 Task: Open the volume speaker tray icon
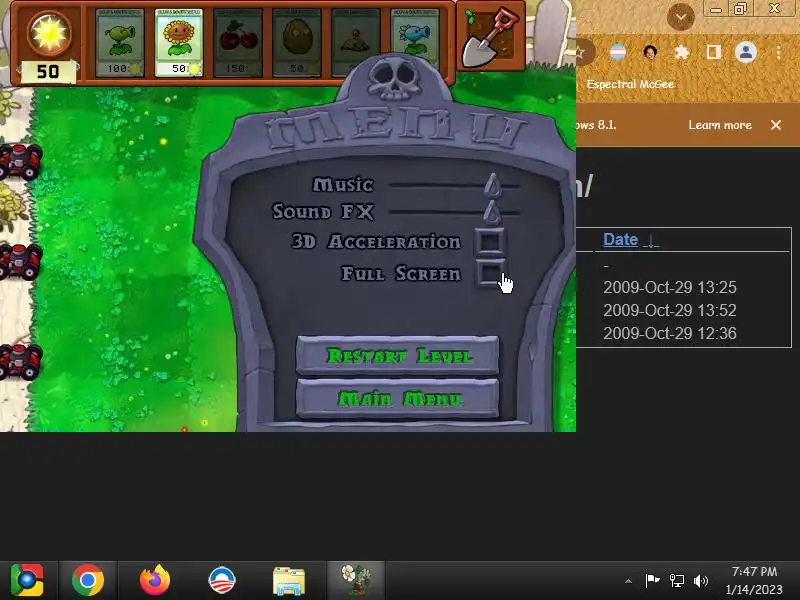pos(701,580)
